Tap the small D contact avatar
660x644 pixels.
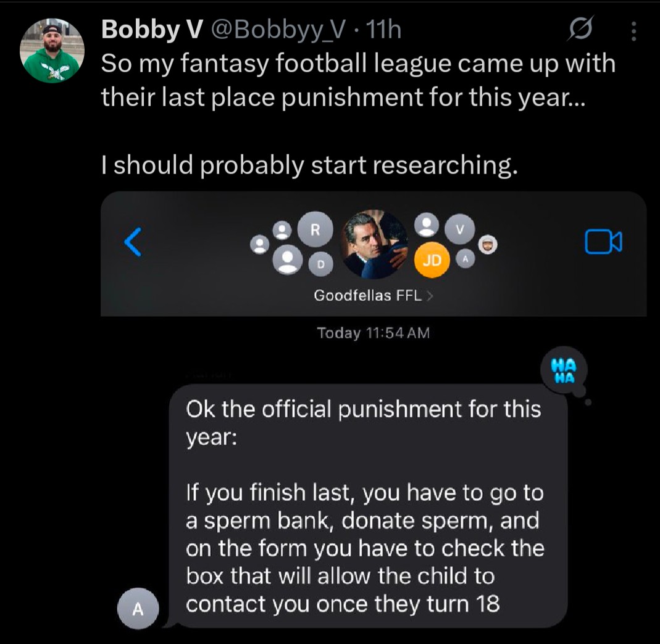coord(320,264)
